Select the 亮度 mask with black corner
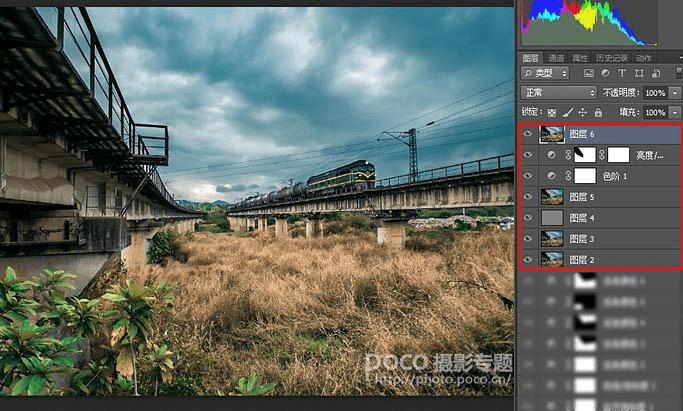 click(x=585, y=155)
